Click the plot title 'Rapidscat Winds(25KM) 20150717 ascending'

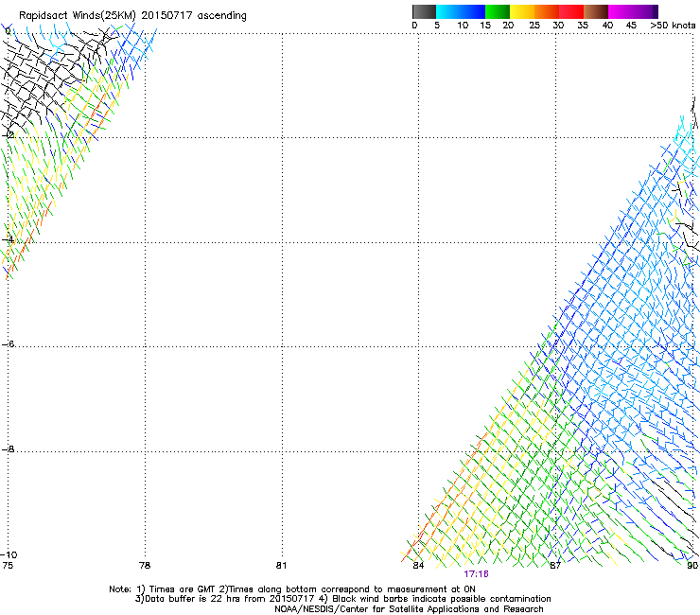132,16
